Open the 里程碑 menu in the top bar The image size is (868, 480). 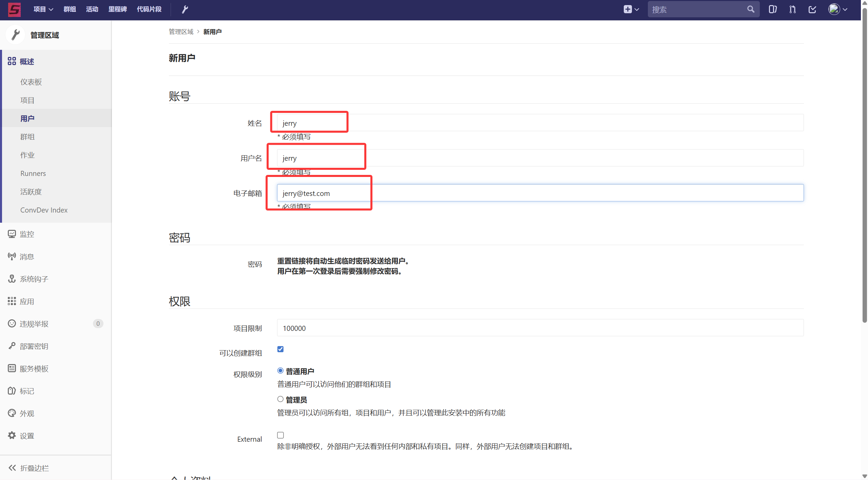117,9
